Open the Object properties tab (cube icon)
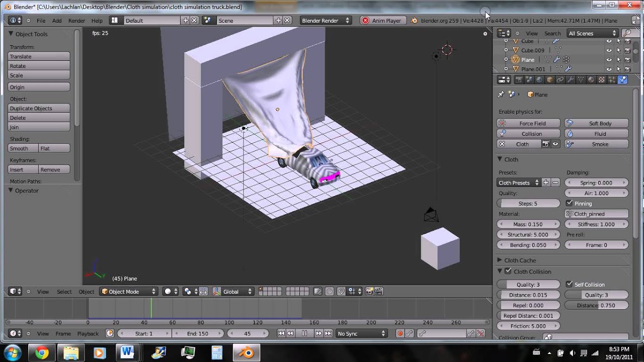This screenshot has height=362, width=644. 549,79
